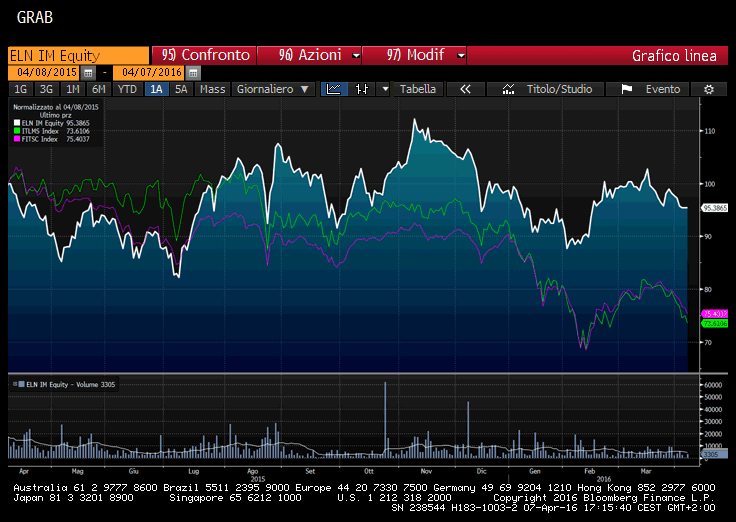The height and width of the screenshot is (522, 736).
Task: Click the Normalizzato al 04/08/2015 legend text
Action: pos(55,107)
